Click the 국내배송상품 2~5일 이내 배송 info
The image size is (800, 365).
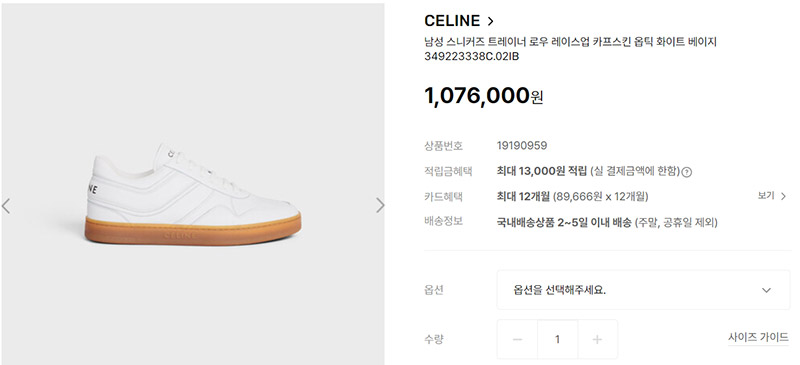click(x=564, y=223)
